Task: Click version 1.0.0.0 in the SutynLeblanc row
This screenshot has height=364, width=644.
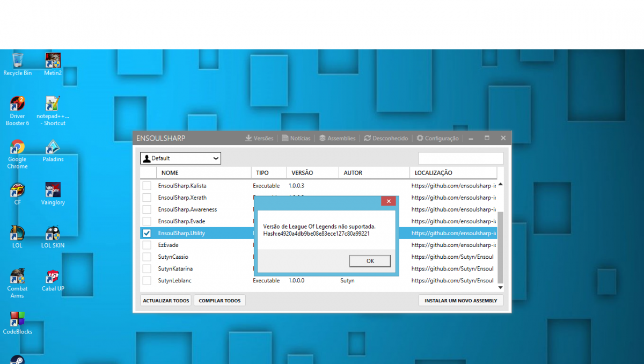Action: click(x=296, y=280)
